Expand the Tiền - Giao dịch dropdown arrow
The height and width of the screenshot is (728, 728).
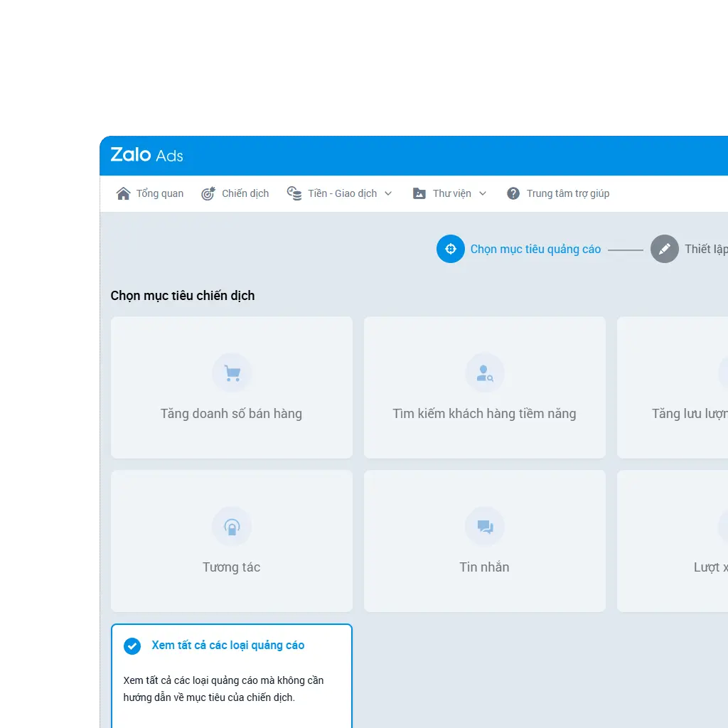388,193
